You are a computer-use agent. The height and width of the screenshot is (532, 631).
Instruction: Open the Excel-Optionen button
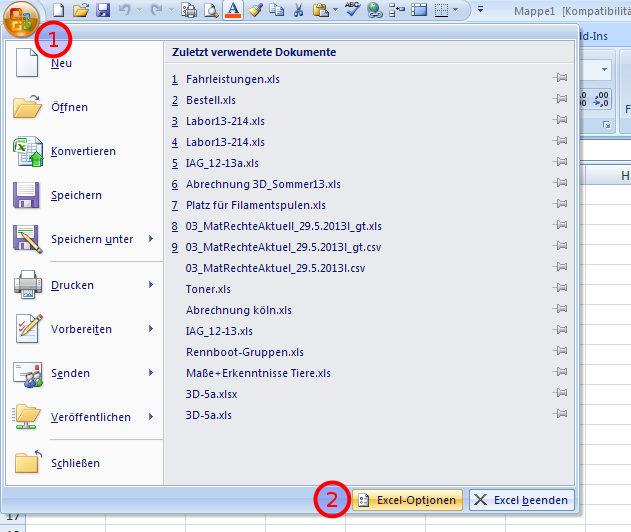coord(407,500)
